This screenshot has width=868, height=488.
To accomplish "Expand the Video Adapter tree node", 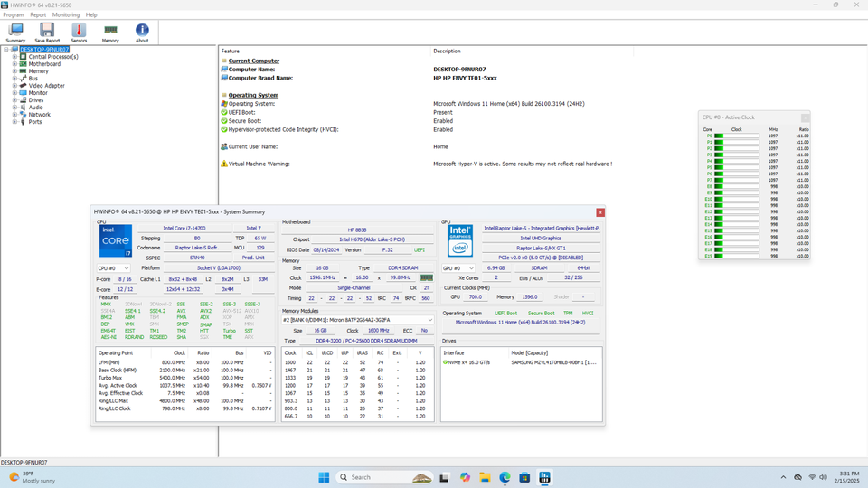I will pos(14,86).
